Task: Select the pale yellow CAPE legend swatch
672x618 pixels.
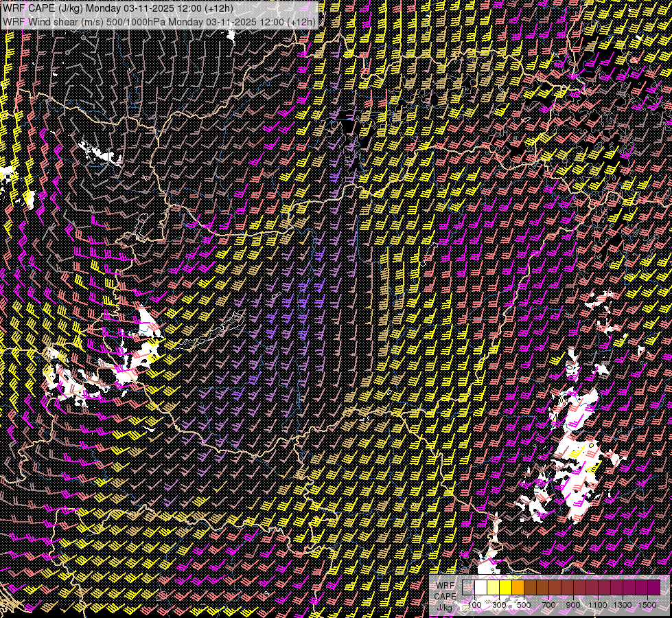Action: [x=493, y=587]
